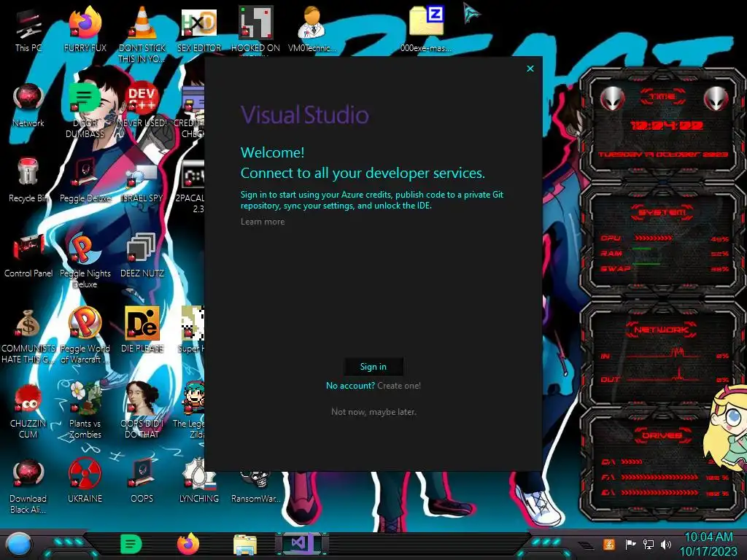Select the LYNCHING desktop shortcut

[x=199, y=481]
